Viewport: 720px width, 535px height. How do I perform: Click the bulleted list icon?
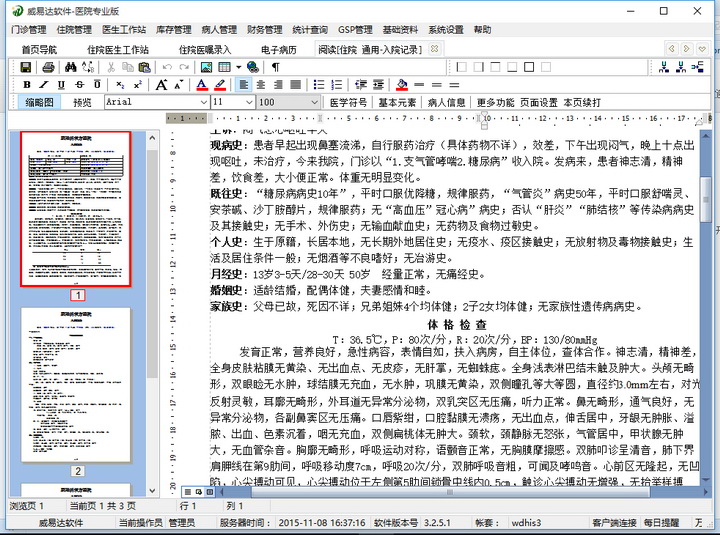pos(319,85)
